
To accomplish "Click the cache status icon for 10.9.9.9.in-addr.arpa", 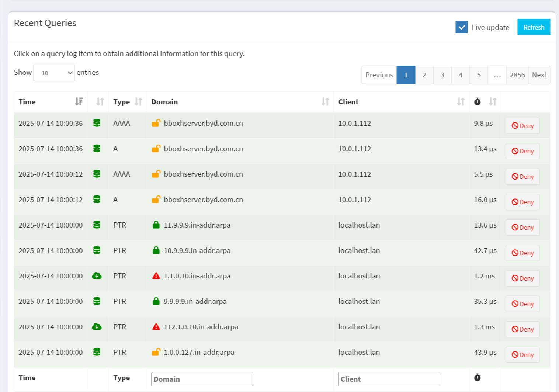I will tap(97, 250).
